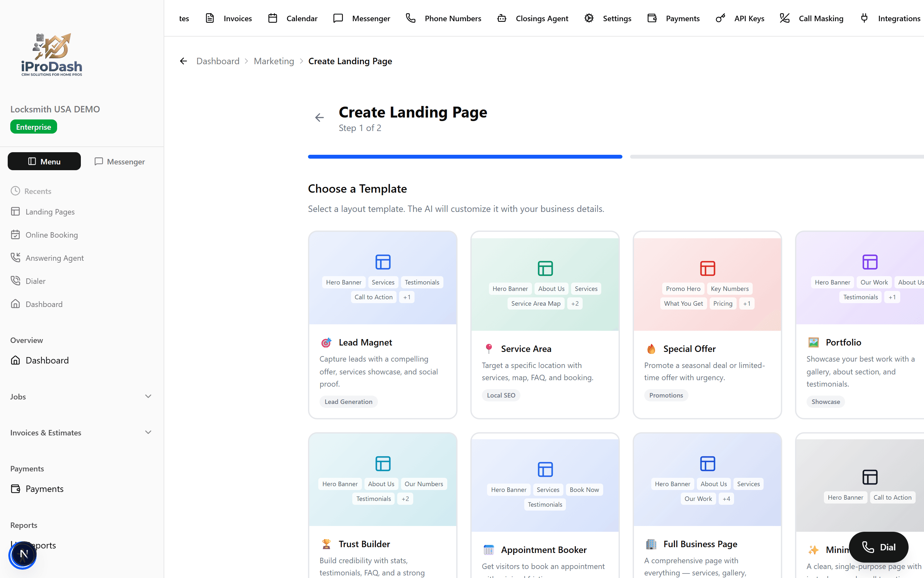Click the Enterprise plan badge
This screenshot has height=578, width=924.
coord(34,127)
